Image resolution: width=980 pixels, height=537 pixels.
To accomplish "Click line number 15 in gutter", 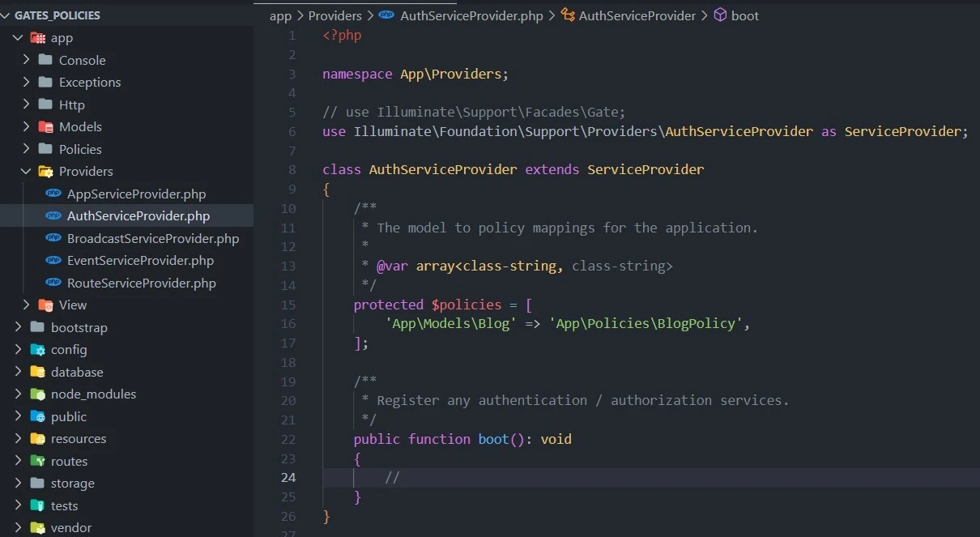I will pos(288,305).
